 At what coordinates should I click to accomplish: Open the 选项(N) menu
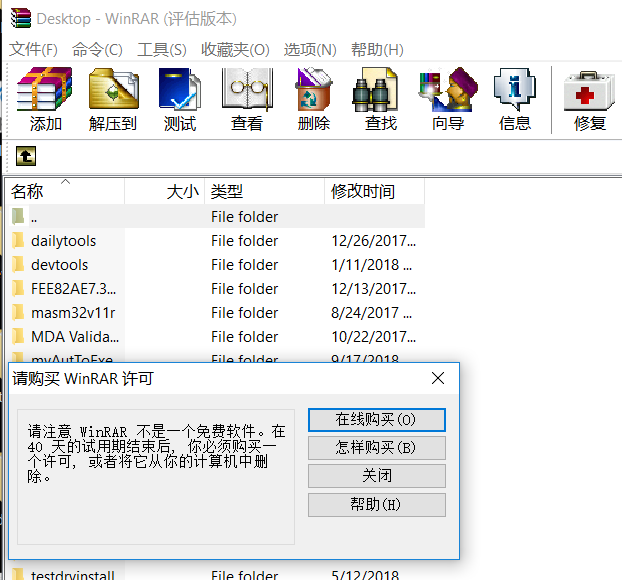coord(310,50)
